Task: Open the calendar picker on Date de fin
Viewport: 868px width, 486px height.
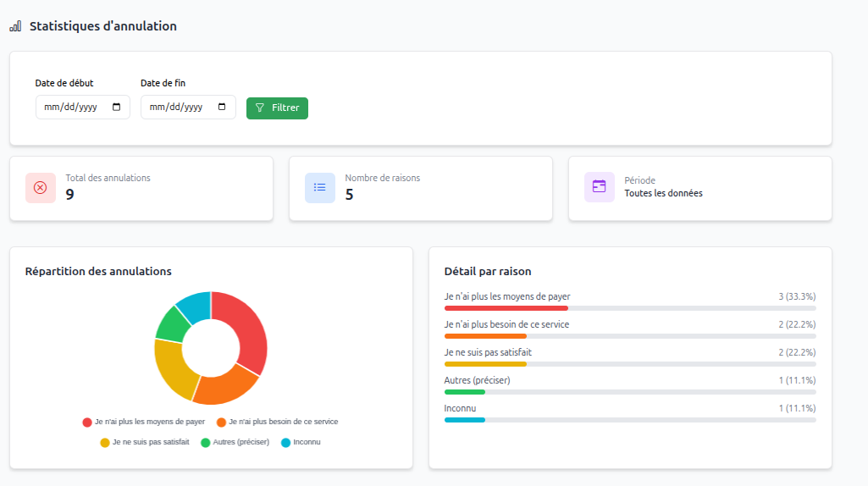Action: coord(222,108)
